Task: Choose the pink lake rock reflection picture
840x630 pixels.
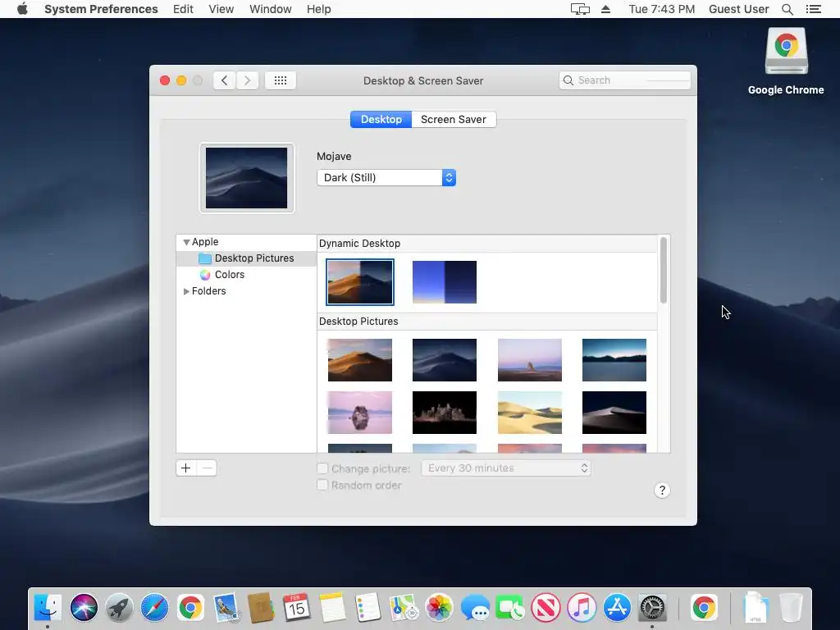Action: (x=360, y=413)
